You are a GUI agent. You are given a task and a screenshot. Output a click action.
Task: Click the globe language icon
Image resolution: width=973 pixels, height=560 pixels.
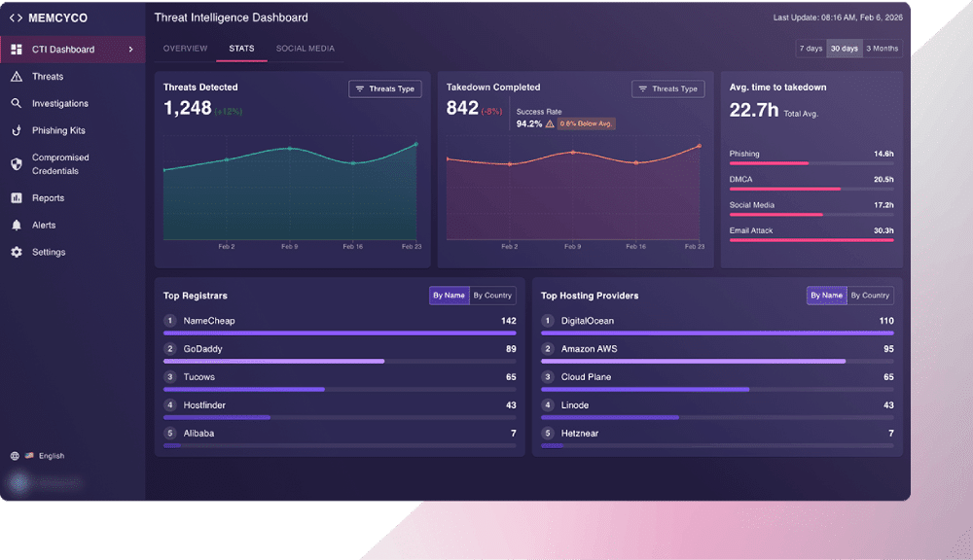pos(15,456)
